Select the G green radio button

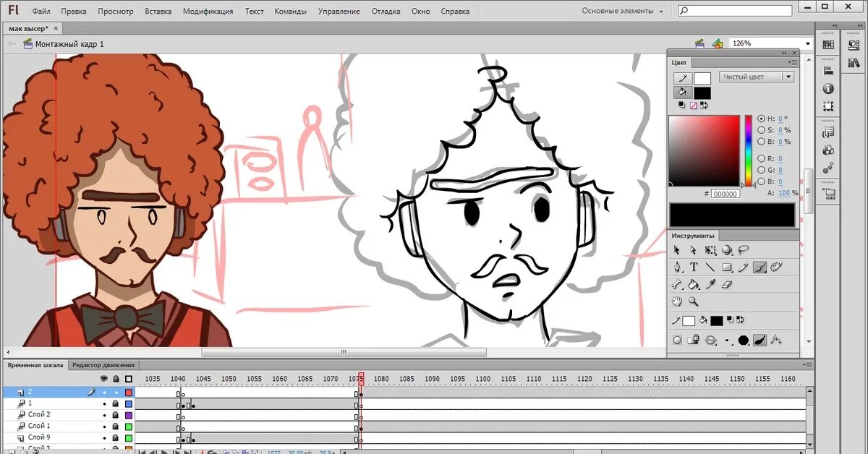[761, 170]
